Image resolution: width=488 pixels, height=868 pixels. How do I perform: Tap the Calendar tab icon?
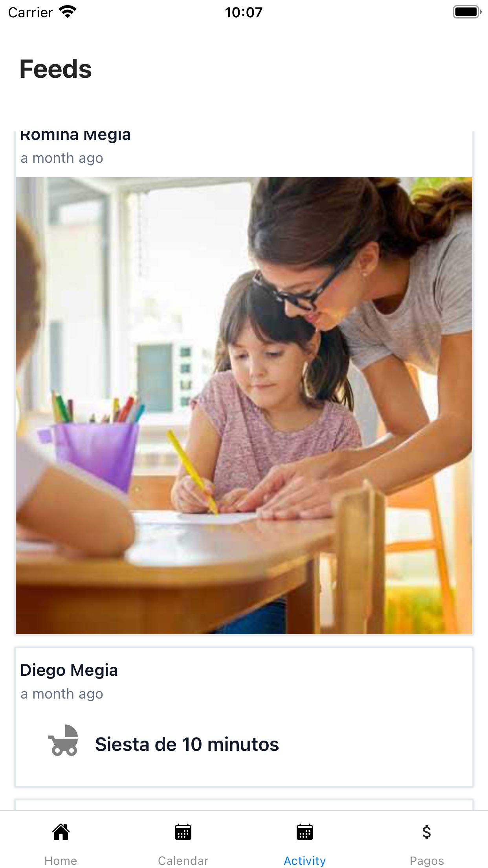click(x=183, y=832)
